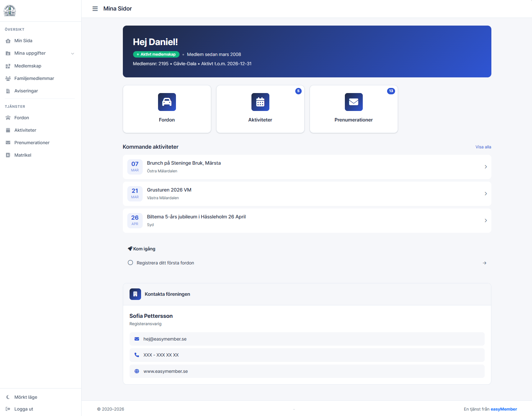Click Logga ut in the sidebar
Image resolution: width=532 pixels, height=416 pixels.
click(24, 409)
